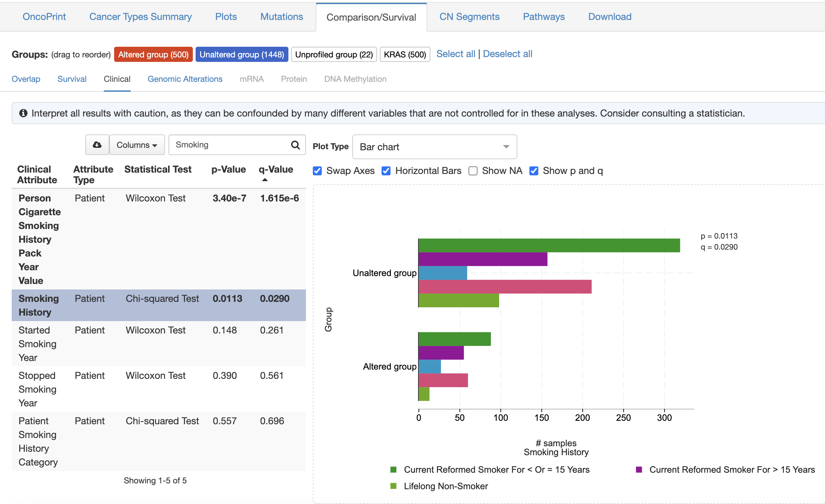Click legend swatch for Reformed Smoker > 15 Years
825x504 pixels.
(639, 470)
